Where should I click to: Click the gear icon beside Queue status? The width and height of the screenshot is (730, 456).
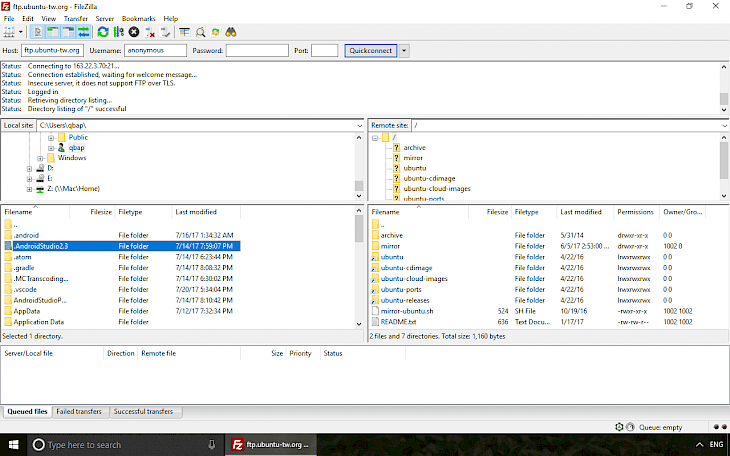(619, 427)
